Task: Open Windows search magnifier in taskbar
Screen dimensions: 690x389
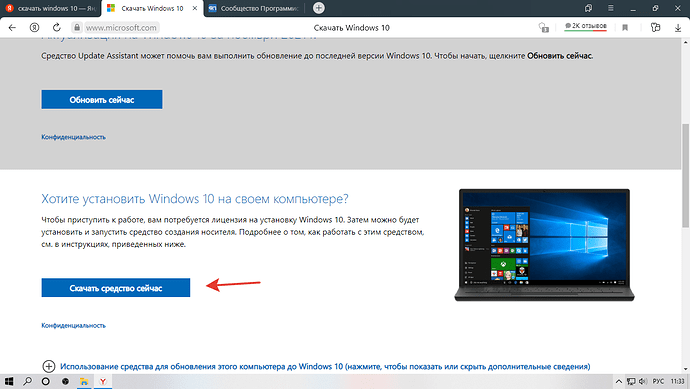Action: pyautogui.click(x=27, y=382)
